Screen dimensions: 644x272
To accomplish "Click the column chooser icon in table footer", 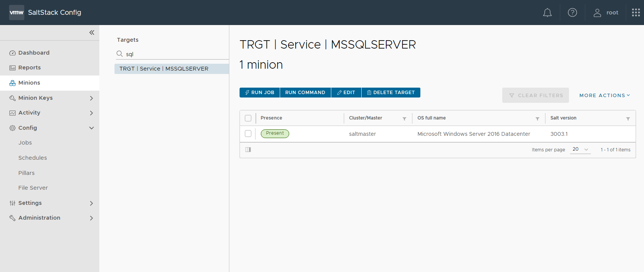I will (x=248, y=149).
